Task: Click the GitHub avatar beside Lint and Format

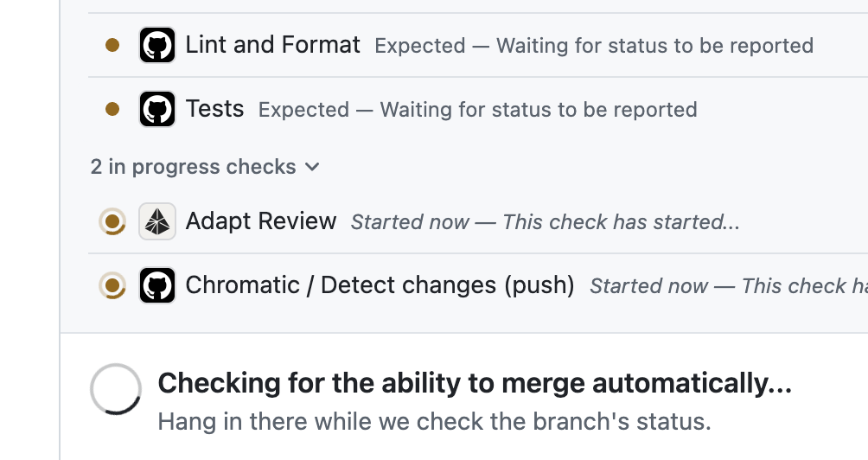Action: 157,45
